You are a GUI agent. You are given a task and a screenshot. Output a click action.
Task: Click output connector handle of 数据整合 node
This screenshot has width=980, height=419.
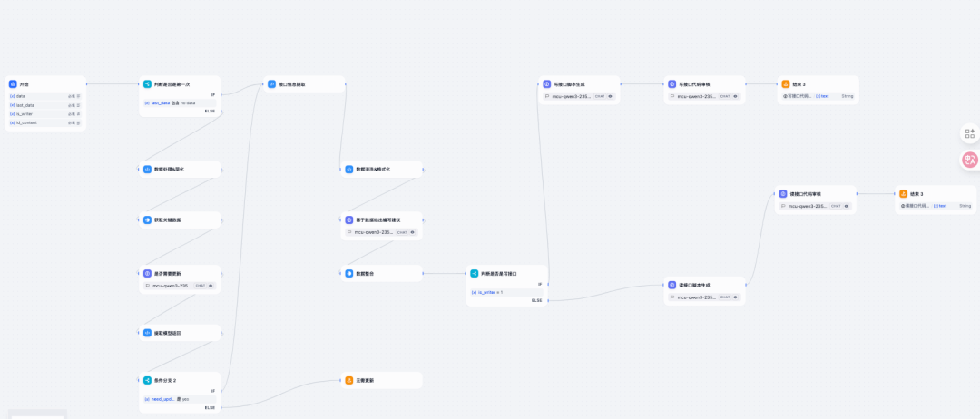pos(424,274)
